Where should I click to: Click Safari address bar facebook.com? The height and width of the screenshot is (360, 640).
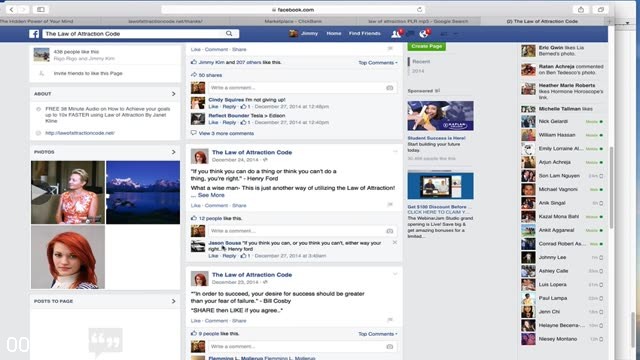293,9
